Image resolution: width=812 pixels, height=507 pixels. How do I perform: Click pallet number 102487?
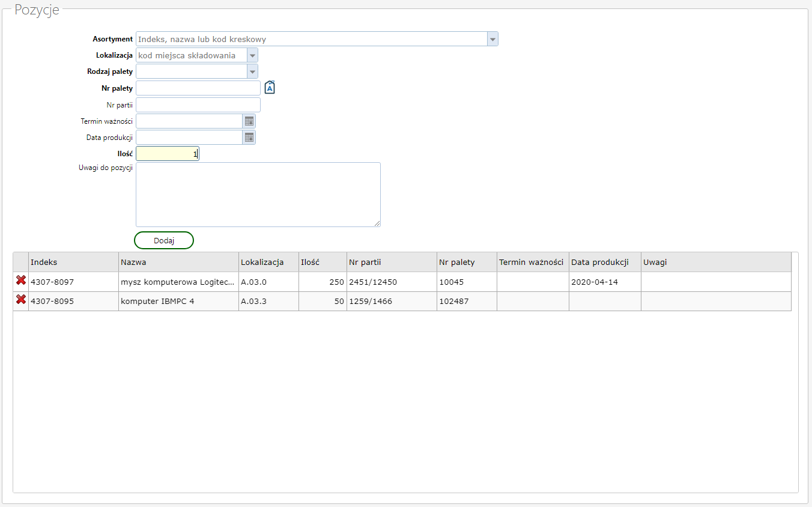(467, 301)
